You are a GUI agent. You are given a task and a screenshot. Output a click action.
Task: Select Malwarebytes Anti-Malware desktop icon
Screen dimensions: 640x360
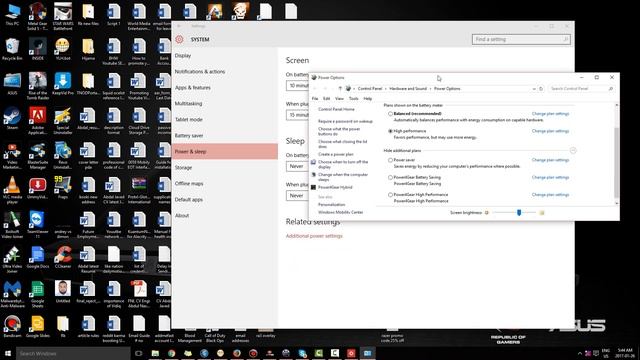pyautogui.click(x=12, y=294)
